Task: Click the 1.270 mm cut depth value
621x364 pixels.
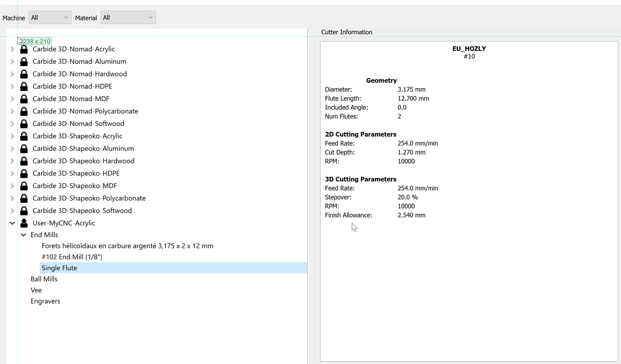Action: coord(412,152)
